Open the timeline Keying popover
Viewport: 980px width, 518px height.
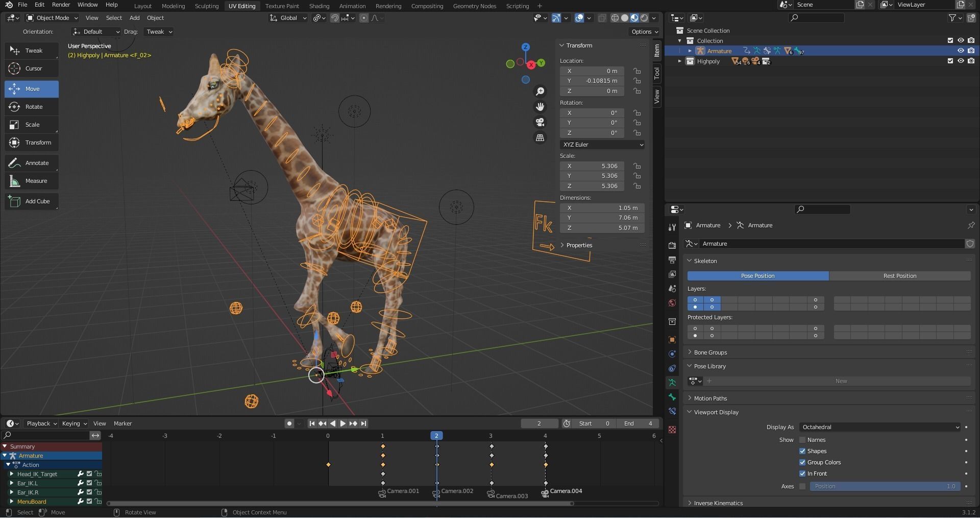74,423
